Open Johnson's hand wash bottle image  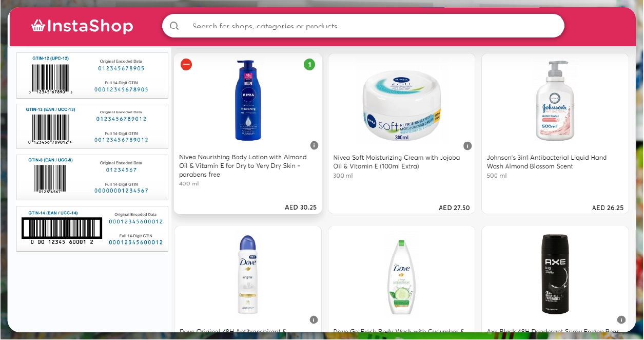[x=554, y=101]
